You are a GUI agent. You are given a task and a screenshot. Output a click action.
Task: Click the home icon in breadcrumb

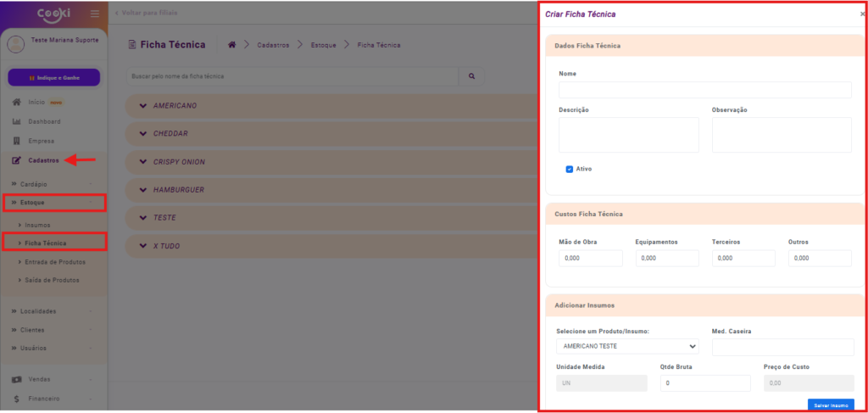point(232,45)
